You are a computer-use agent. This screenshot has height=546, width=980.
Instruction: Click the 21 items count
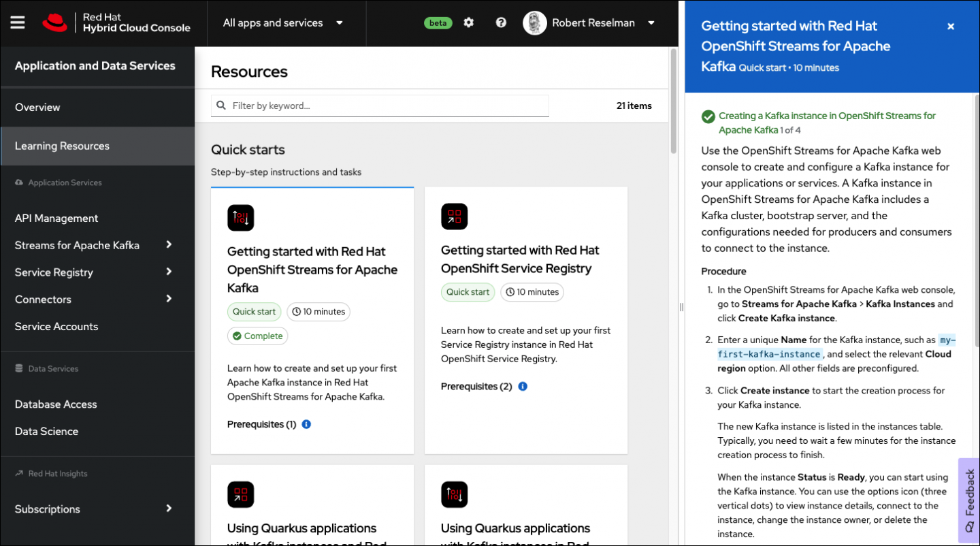634,106
